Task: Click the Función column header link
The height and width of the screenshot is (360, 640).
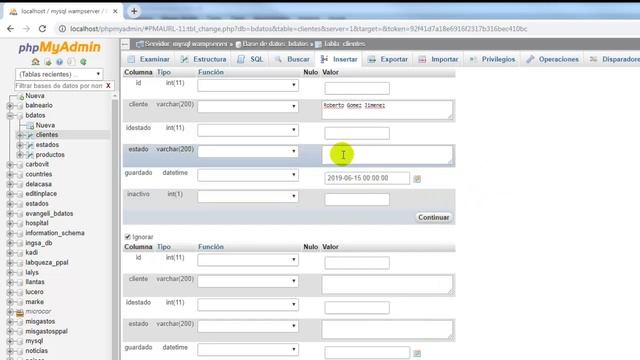Action: pos(211,72)
